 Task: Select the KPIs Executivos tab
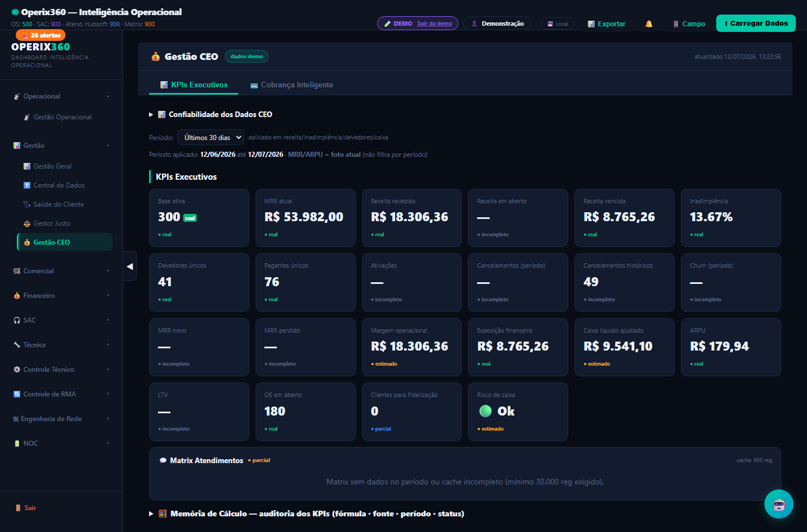pyautogui.click(x=194, y=85)
